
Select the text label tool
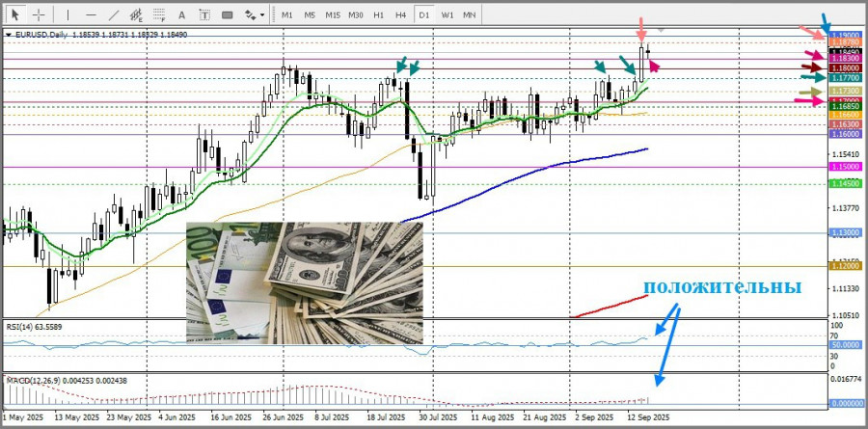coord(203,14)
